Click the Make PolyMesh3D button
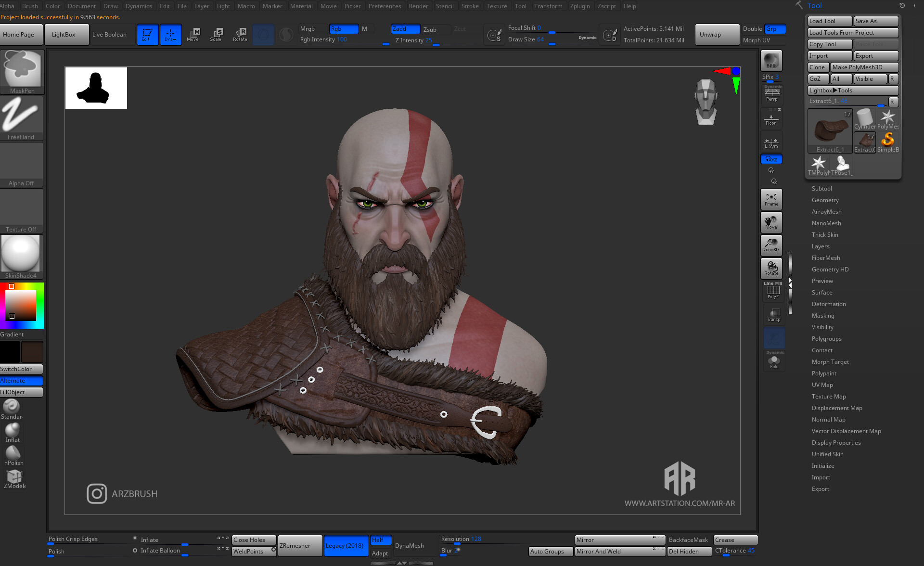Viewport: 924px width, 566px height. click(x=864, y=67)
